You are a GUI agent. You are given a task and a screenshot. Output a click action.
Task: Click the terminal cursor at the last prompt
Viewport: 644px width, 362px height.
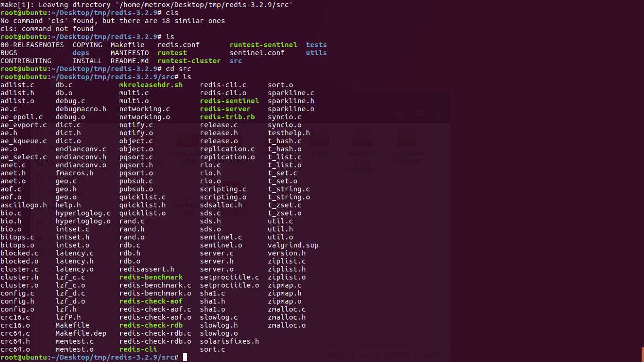click(185, 357)
